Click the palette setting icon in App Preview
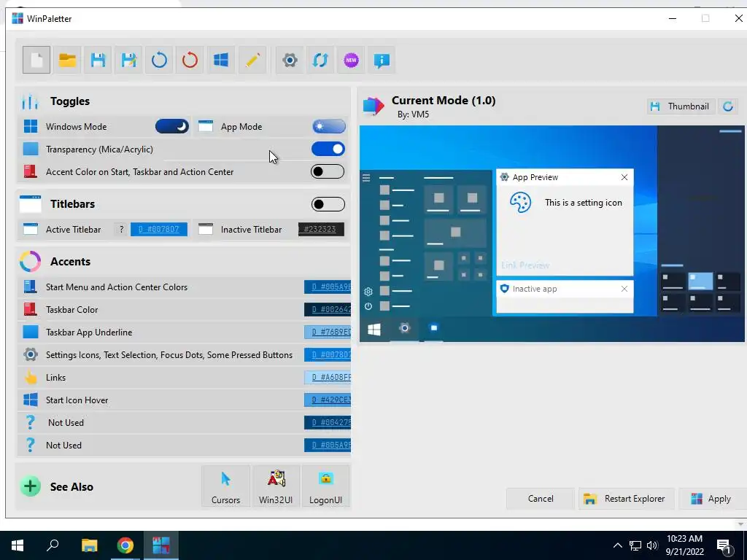The height and width of the screenshot is (560, 747). pos(520,203)
